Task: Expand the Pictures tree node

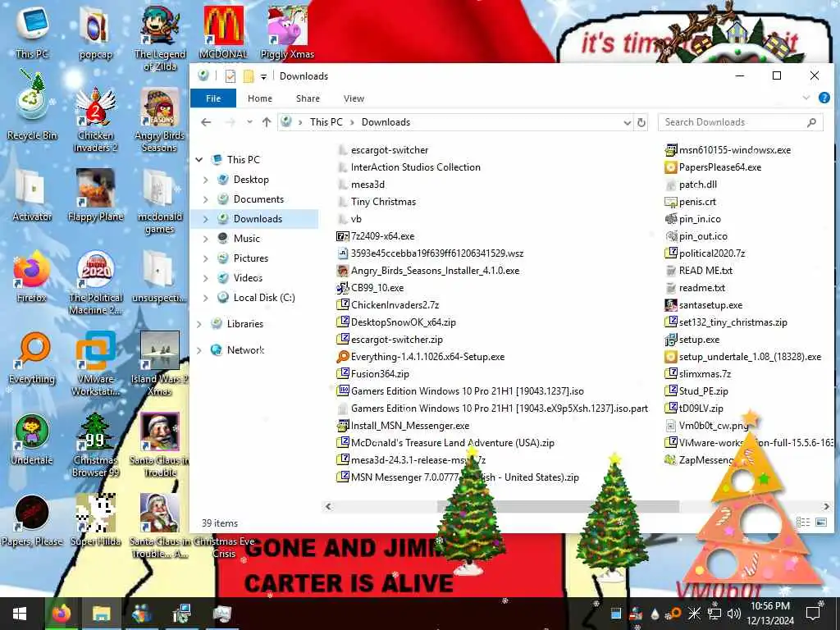Action: (x=206, y=258)
